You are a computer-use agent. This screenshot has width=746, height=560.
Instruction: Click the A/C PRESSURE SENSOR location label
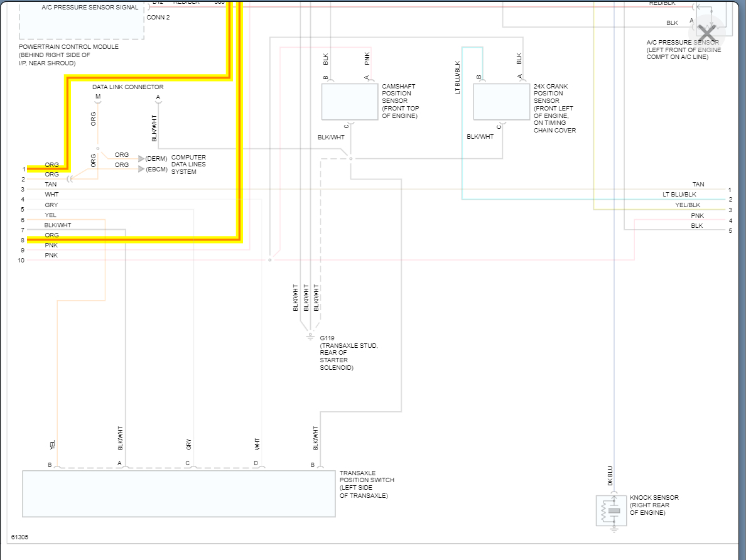684,50
